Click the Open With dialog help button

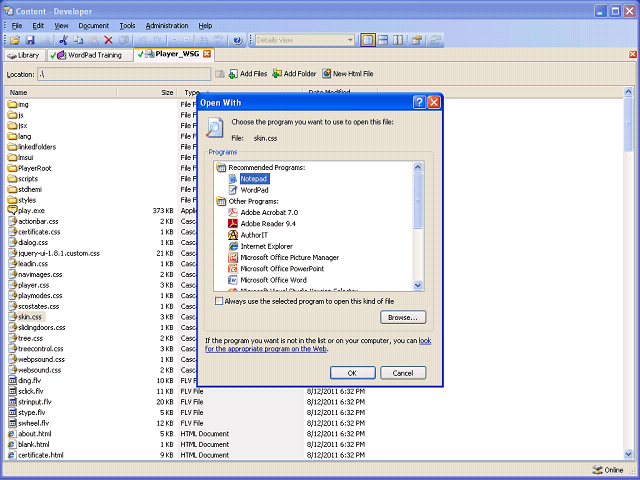[419, 102]
